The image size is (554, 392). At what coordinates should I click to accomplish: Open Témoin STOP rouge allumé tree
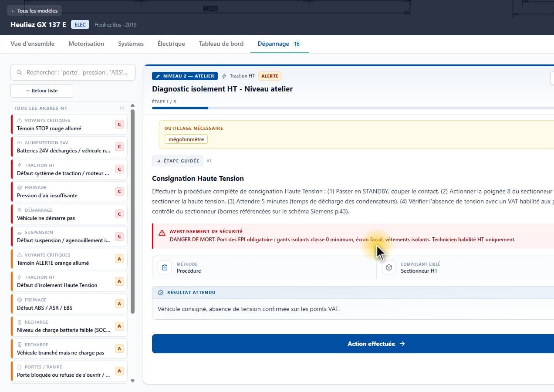69,124
